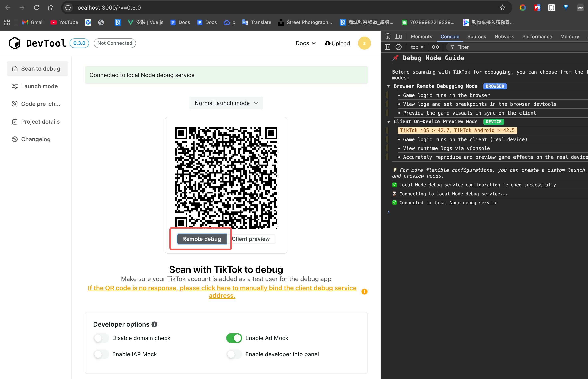Switch to the Network tab
The width and height of the screenshot is (588, 379).
(504, 37)
